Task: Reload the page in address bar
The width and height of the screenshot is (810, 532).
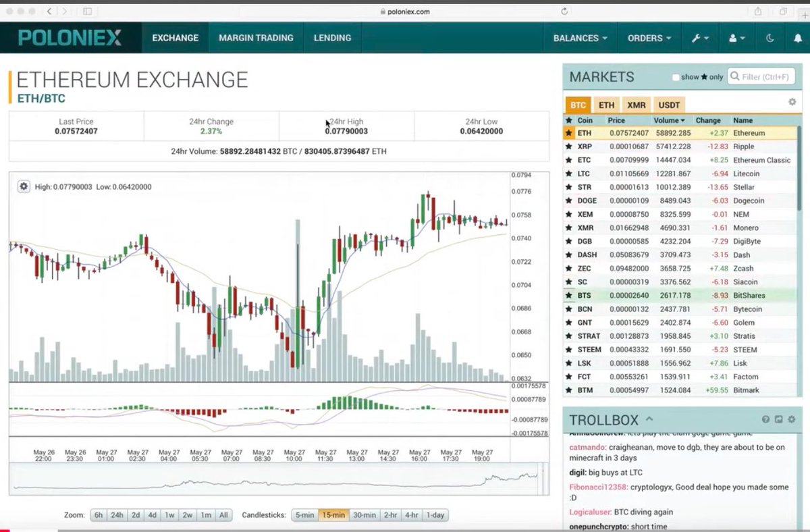Action: coord(564,11)
